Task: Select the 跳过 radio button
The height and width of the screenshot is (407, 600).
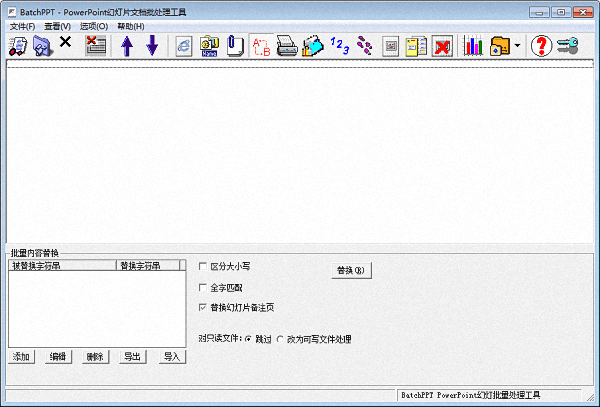Action: point(248,339)
